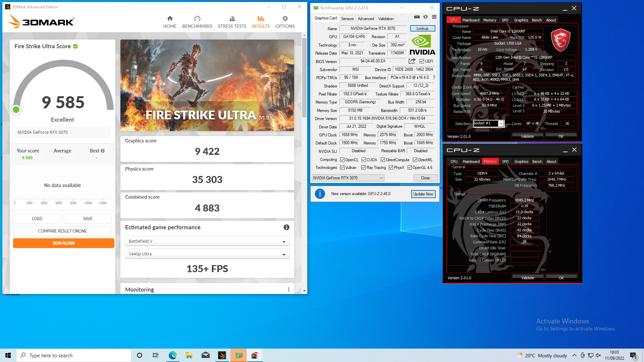644x362 pixels.
Task: Open File Explorer from the taskbar
Action: [189, 355]
